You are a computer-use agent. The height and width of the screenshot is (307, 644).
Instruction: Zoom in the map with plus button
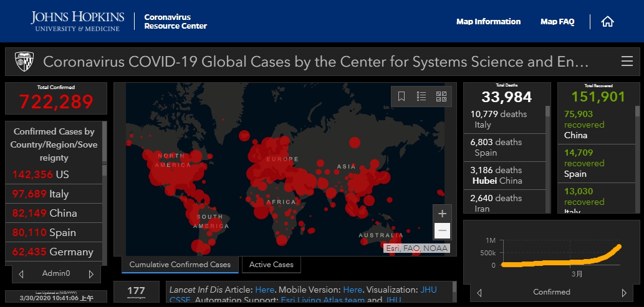(442, 214)
